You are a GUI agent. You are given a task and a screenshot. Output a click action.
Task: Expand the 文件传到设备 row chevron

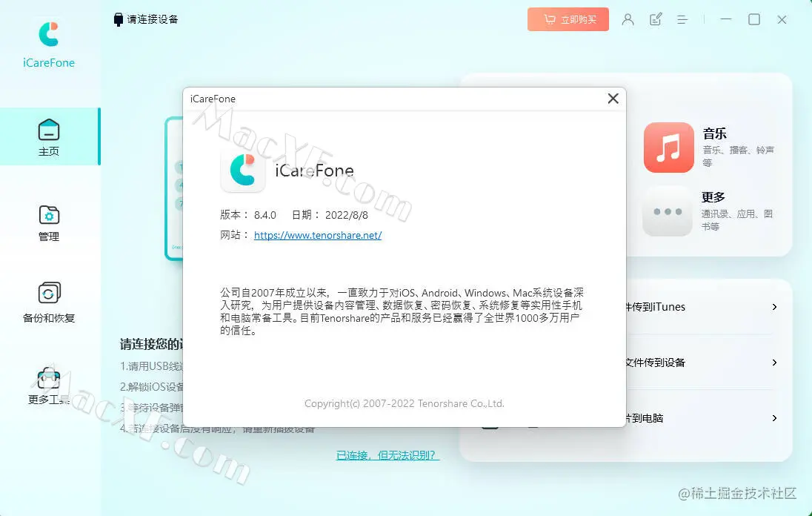(774, 363)
